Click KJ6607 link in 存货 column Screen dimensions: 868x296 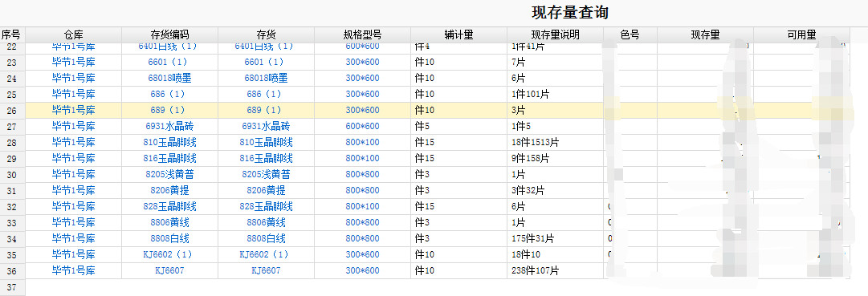point(267,270)
